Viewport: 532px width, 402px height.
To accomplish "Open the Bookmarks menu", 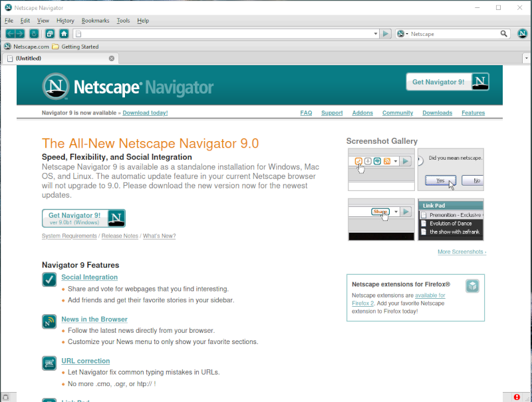I will click(95, 21).
